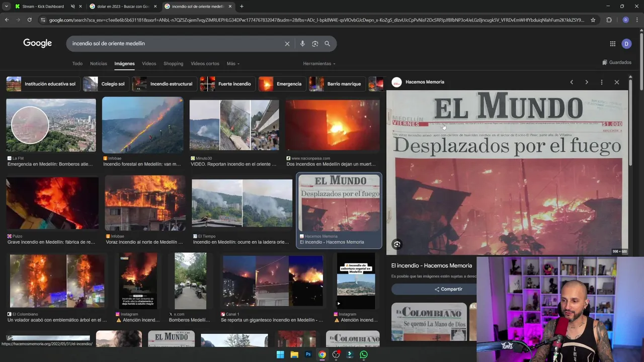
Task: Reload the current page
Action: click(x=30, y=20)
